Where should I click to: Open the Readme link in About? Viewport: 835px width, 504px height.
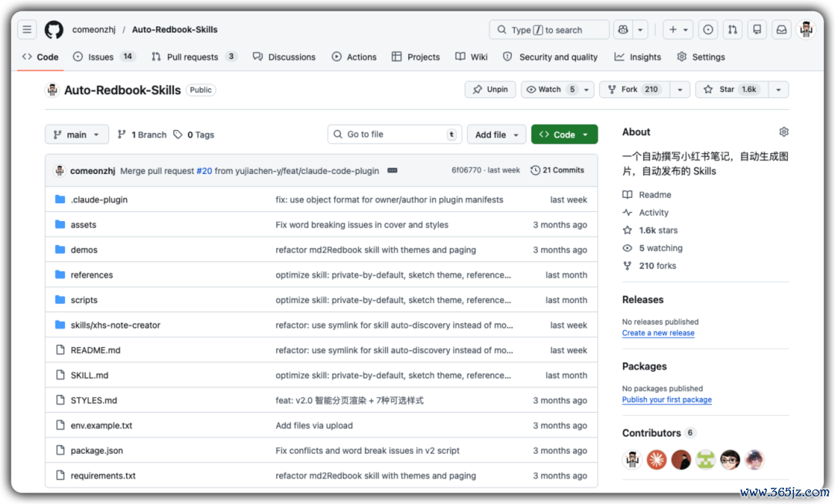(648, 195)
